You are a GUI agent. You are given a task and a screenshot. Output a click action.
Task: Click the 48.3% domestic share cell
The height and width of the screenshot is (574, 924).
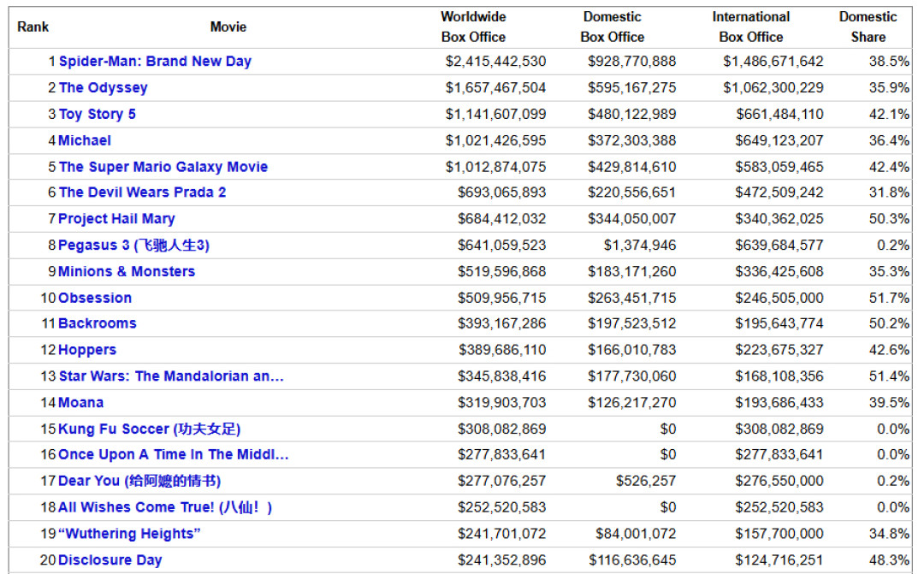point(889,559)
